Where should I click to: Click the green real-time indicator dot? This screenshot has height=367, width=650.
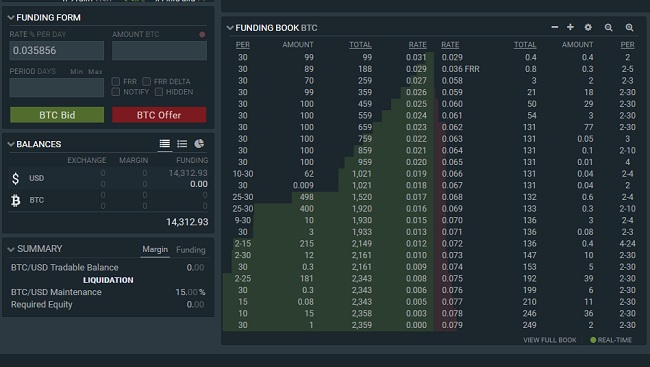coord(593,340)
